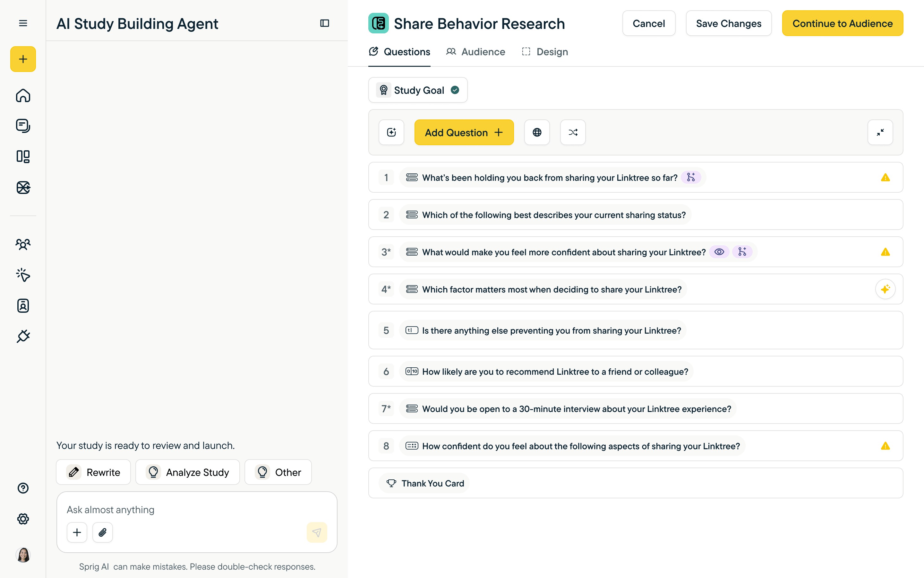The width and height of the screenshot is (924, 578).
Task: Open the integrations plug sidebar icon
Action: [x=23, y=337]
